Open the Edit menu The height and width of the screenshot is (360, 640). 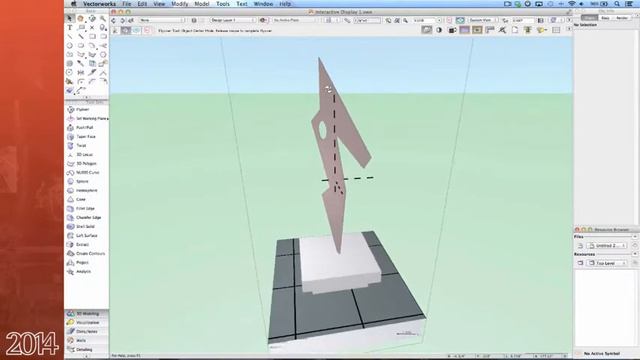coord(142,4)
